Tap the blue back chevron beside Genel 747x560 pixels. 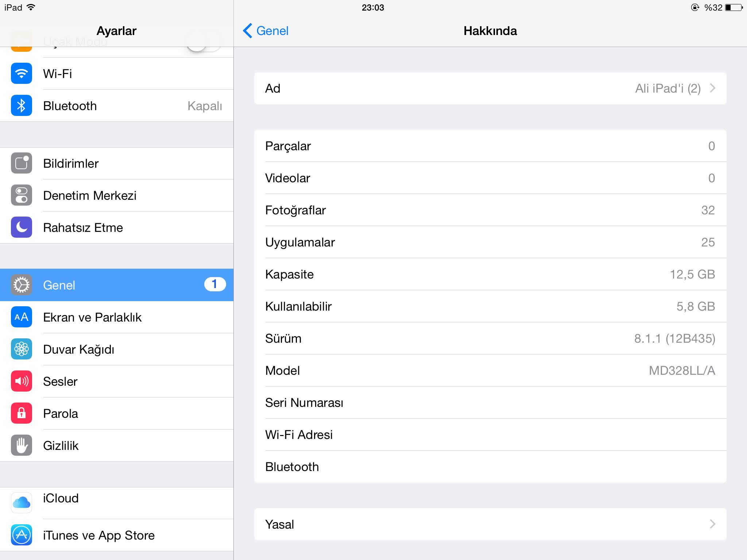(x=248, y=31)
